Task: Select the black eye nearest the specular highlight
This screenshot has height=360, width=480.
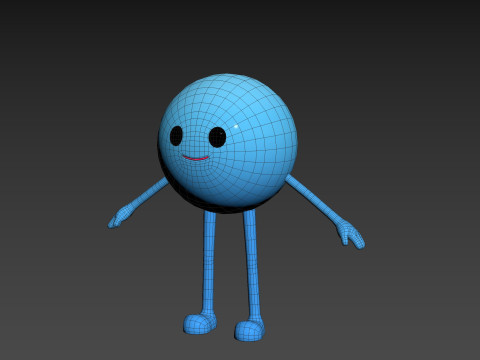Action: 217,137
